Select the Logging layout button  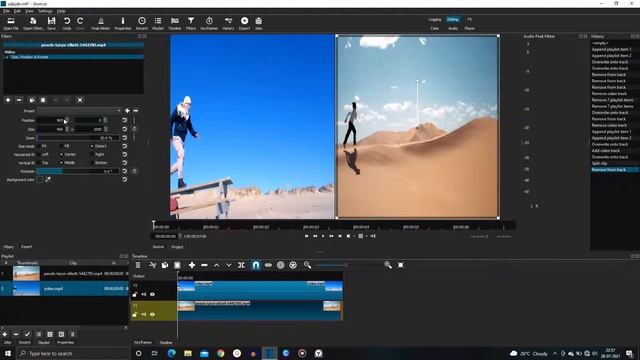435,20
